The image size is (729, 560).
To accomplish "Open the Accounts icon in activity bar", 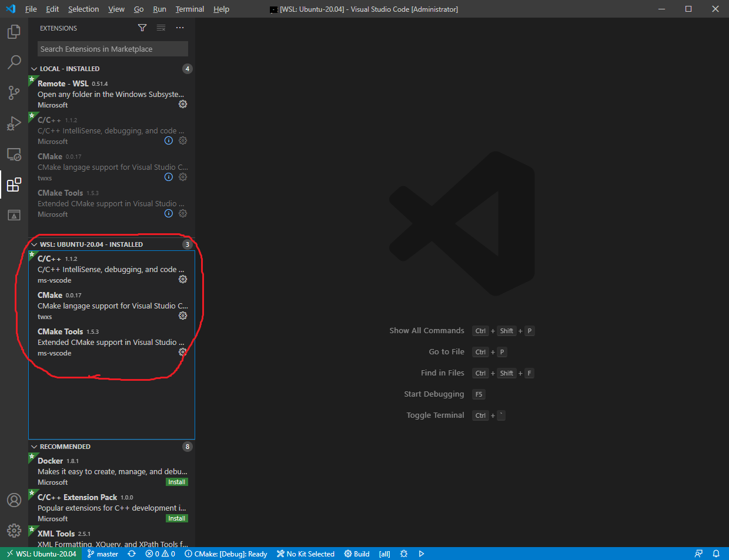I will coord(14,500).
